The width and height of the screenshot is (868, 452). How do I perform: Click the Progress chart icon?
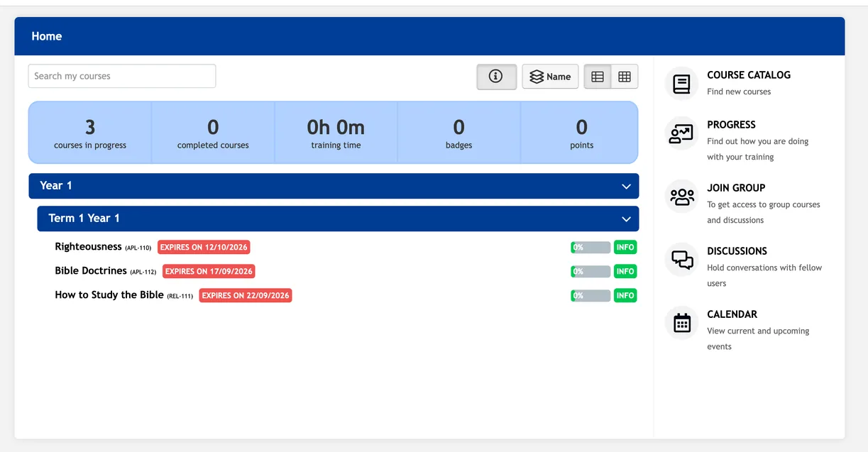point(681,133)
